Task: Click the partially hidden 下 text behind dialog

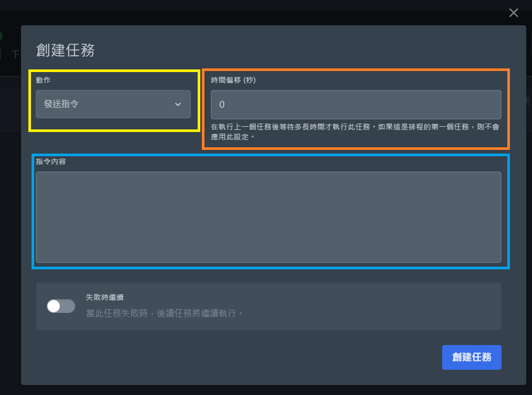Action: pos(16,54)
